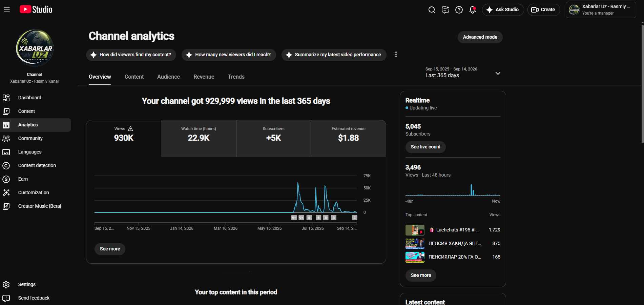Open Advanced mode
Screen dimensions: 644x305
point(480,37)
